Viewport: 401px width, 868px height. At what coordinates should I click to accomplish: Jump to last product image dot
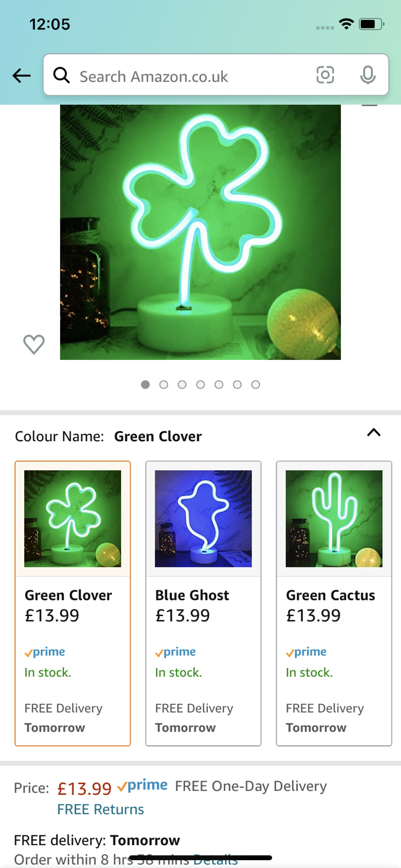256,385
